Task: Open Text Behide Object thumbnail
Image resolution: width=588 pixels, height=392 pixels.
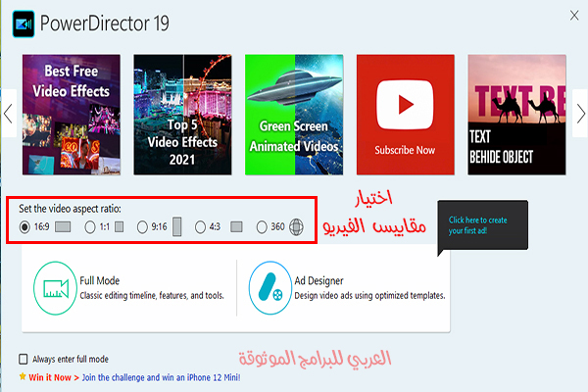Action: 516,115
